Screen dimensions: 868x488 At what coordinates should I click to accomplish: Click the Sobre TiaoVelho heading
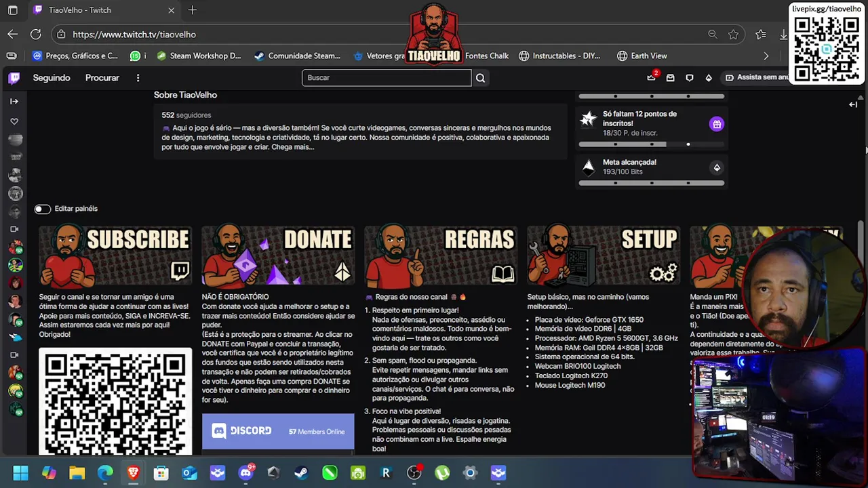click(x=185, y=96)
